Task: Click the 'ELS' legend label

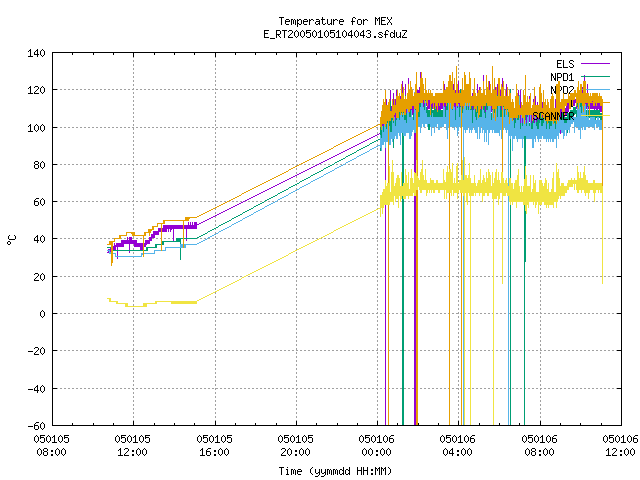Action: click(x=565, y=64)
